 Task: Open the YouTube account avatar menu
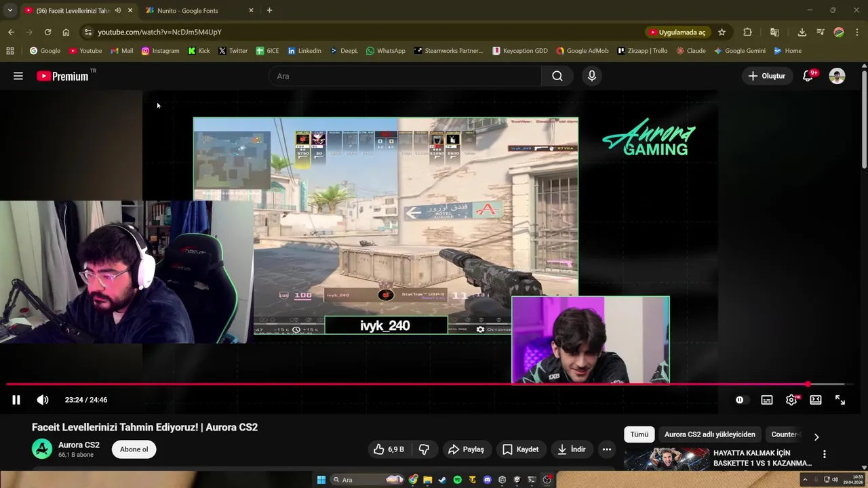pyautogui.click(x=837, y=76)
